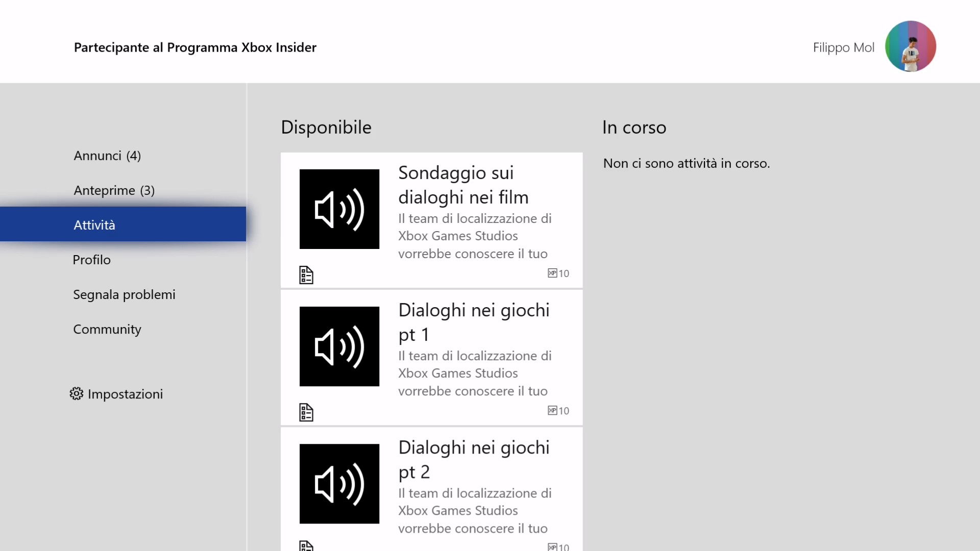Go to the Profilo section

(x=122, y=260)
